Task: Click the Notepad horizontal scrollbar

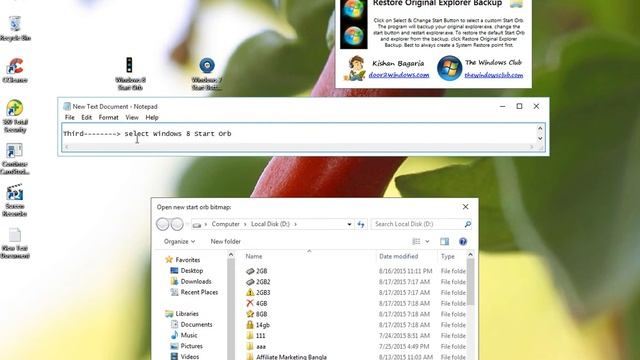Action: pos(299,147)
